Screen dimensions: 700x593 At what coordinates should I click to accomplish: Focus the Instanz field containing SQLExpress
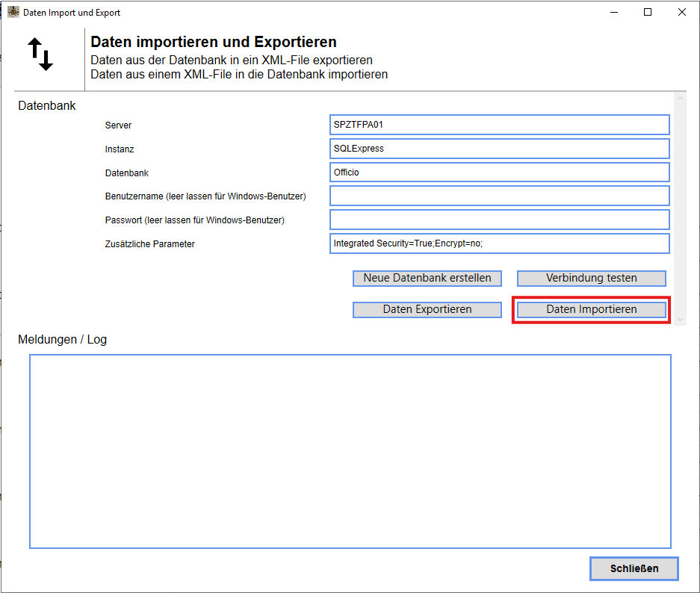[499, 149]
